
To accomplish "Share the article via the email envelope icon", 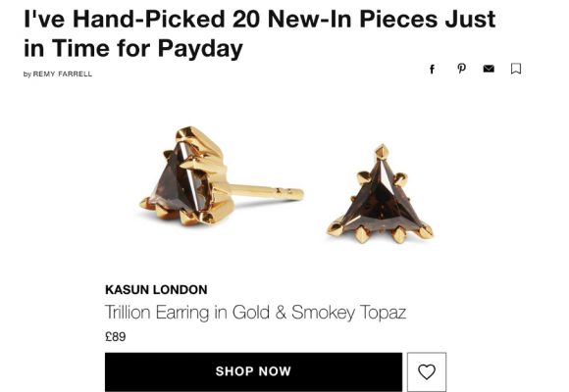I will click(x=489, y=69).
